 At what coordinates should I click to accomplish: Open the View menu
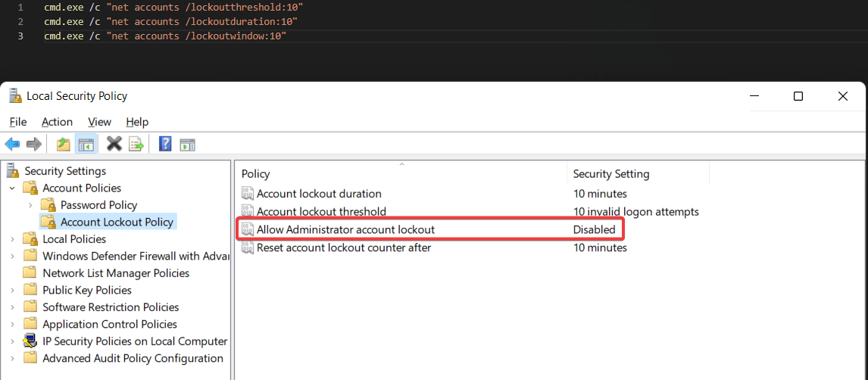pos(100,122)
